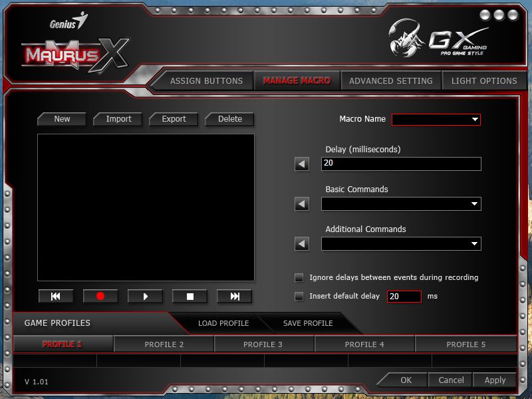Enable Ignore delays between events during recording
Image resolution: width=532 pixels, height=399 pixels.
299,277
